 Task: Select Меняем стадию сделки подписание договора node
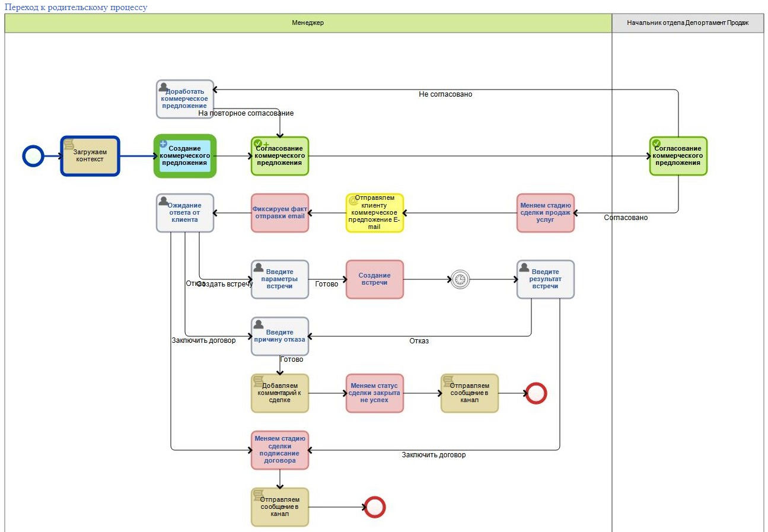[280, 450]
